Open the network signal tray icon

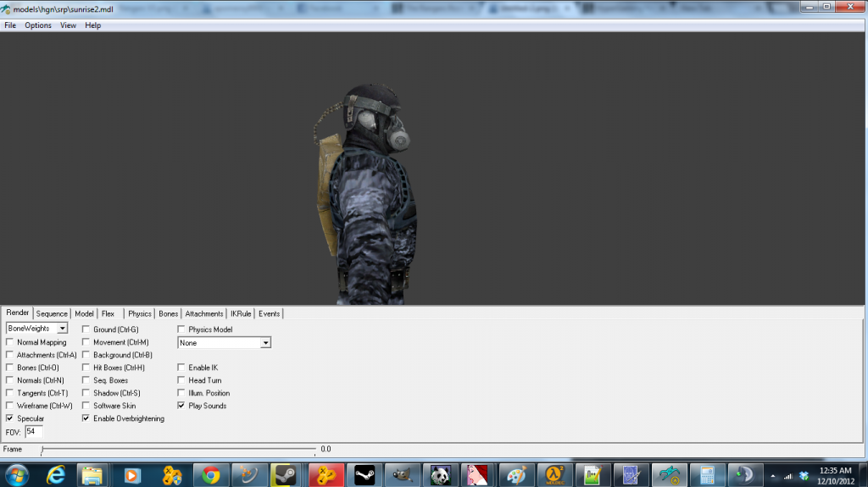click(x=787, y=476)
